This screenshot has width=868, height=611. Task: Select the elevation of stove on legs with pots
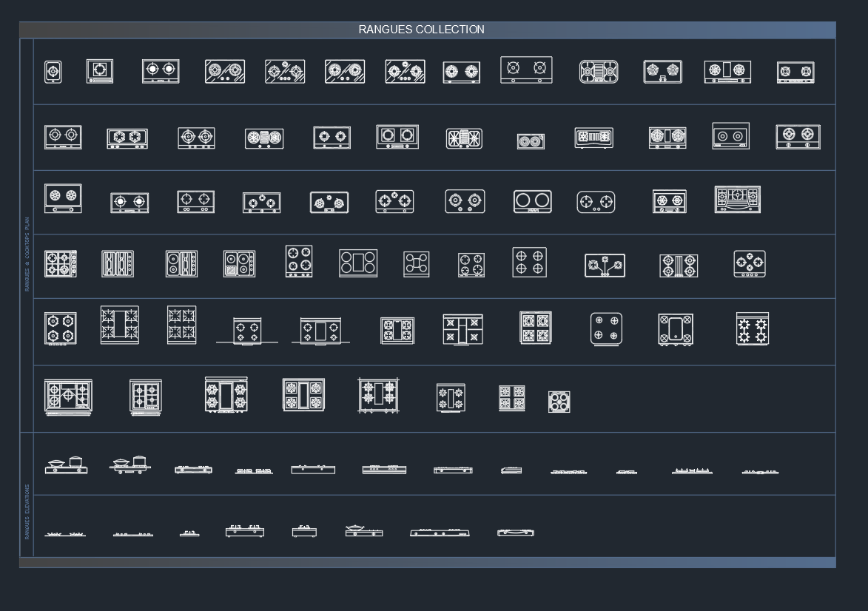(x=130, y=465)
